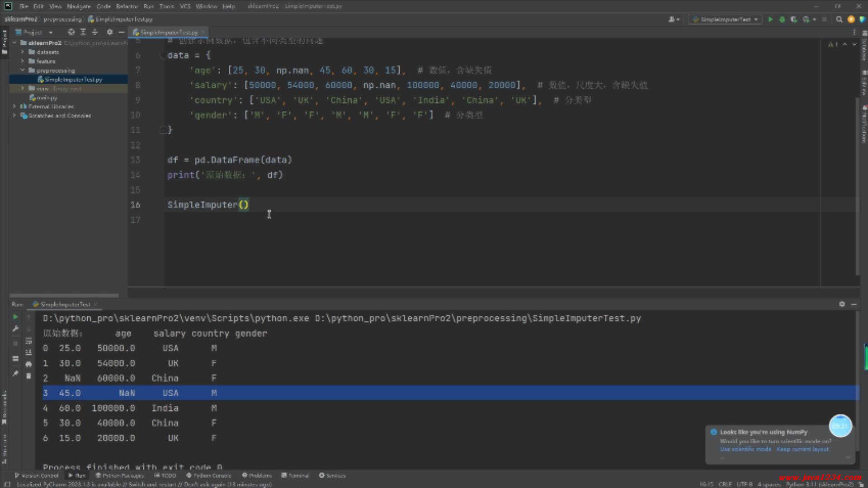Toggle soft-wrap in Run console

(x=28, y=341)
